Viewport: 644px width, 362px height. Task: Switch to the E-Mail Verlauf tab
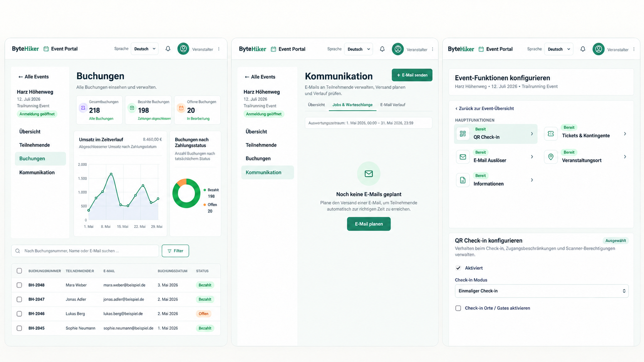click(x=392, y=105)
